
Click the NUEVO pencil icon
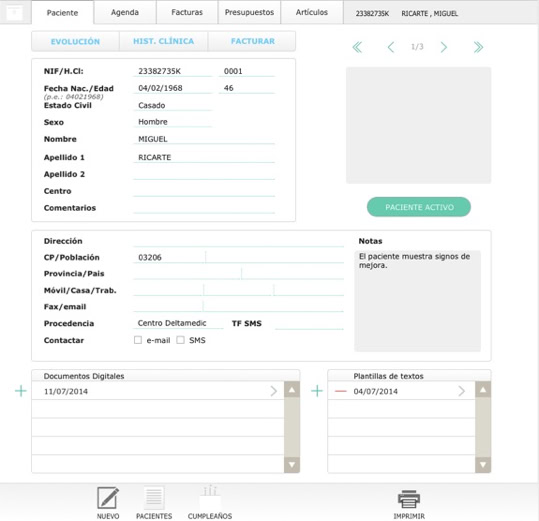pos(108,498)
